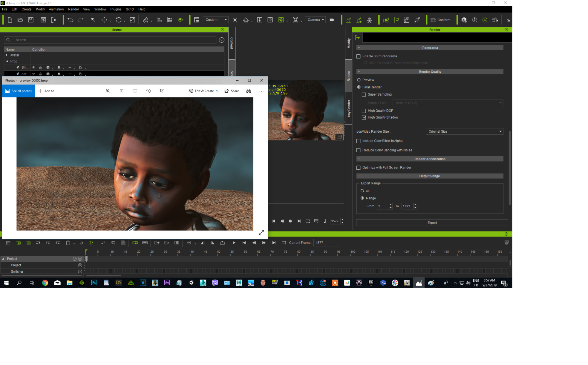Open the Render menu
This screenshot has width=588, height=365.
click(73, 9)
